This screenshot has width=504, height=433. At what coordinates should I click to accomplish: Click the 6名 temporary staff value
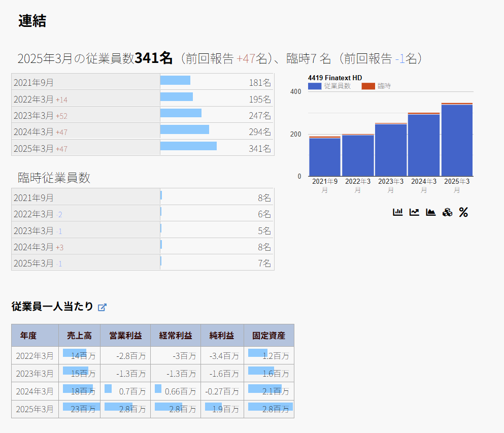pos(264,214)
